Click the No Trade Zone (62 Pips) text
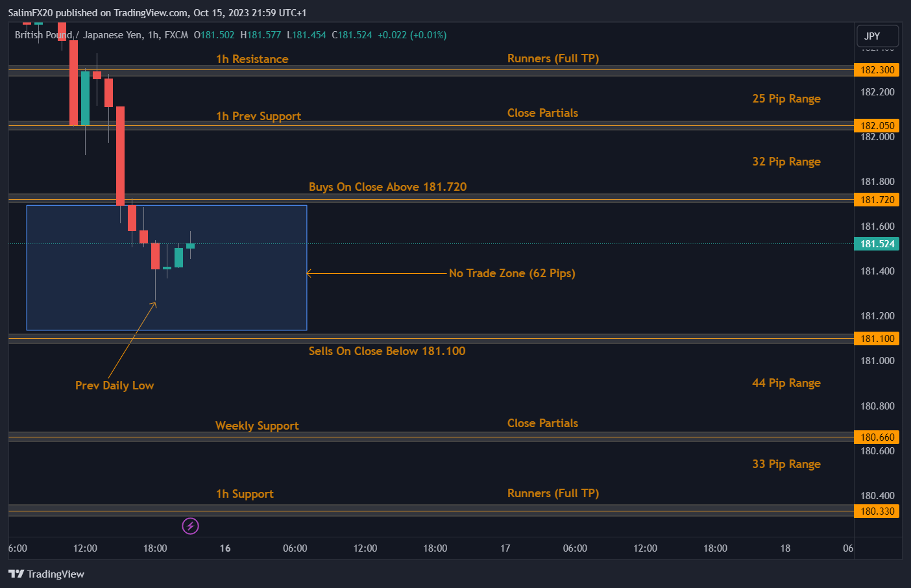The height and width of the screenshot is (588, 911). pyautogui.click(x=512, y=273)
